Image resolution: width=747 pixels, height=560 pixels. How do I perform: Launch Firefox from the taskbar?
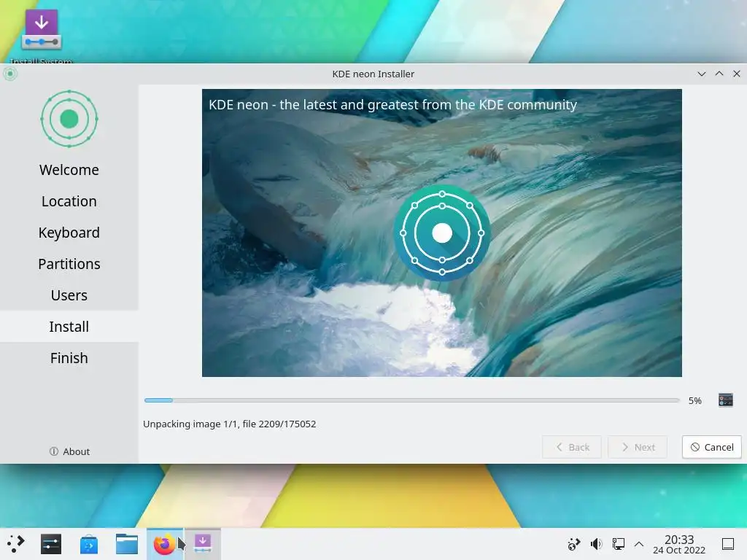tap(164, 544)
